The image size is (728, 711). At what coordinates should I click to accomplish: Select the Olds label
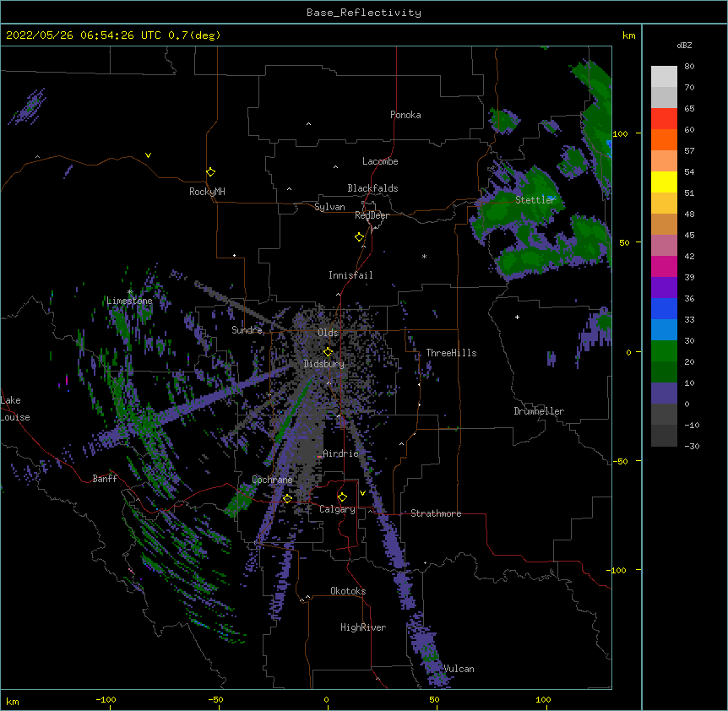click(x=328, y=333)
